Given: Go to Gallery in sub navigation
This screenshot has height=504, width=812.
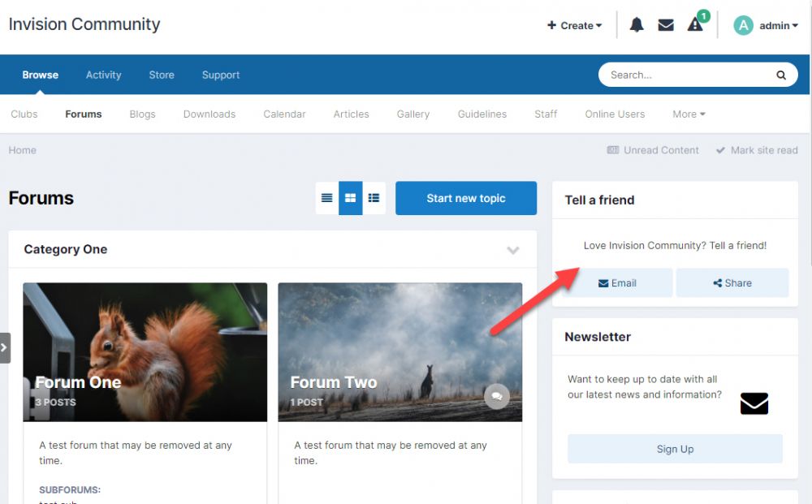Looking at the screenshot, I should (x=413, y=114).
